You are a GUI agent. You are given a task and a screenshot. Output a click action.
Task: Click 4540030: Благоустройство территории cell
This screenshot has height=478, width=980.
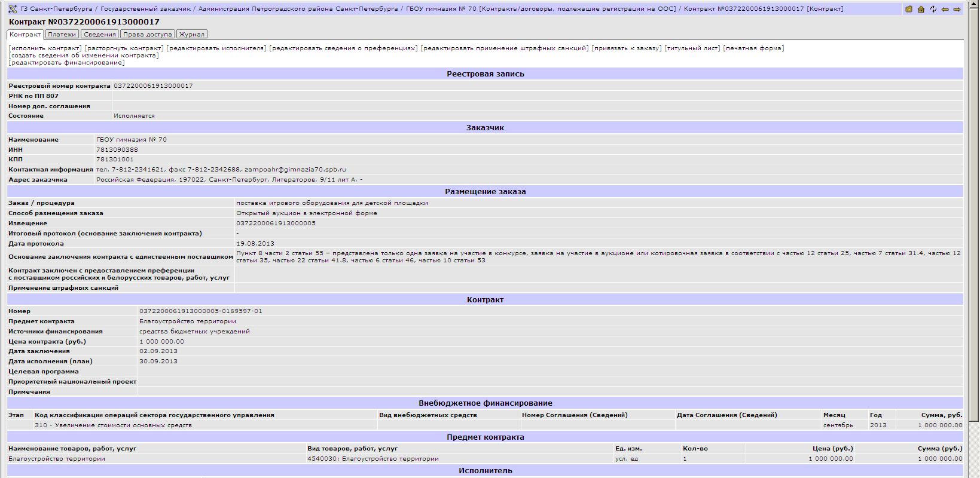tap(373, 459)
